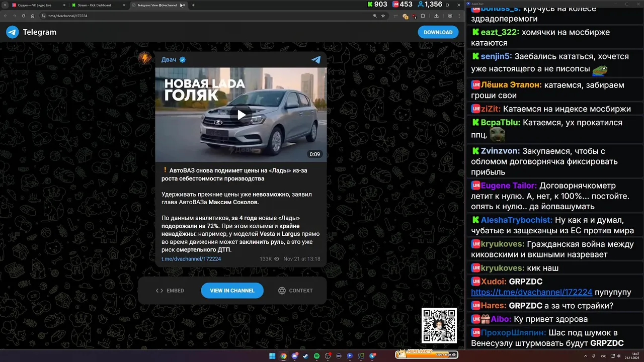Open t.me/dvachannel/172224 link in Xudoi's chat message

point(531,292)
